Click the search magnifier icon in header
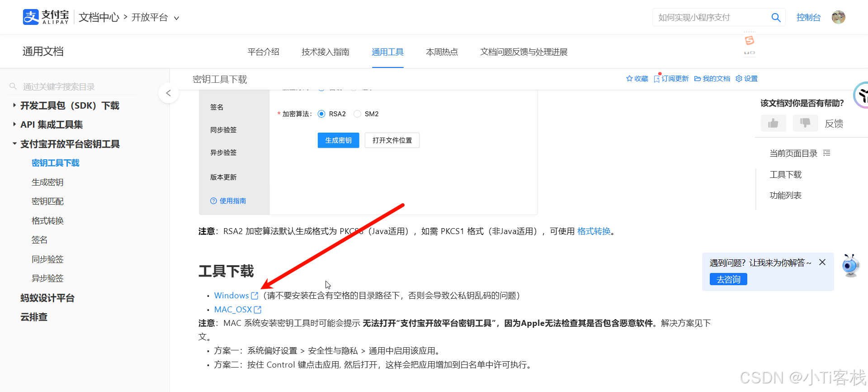The height and width of the screenshot is (392, 868). click(776, 18)
